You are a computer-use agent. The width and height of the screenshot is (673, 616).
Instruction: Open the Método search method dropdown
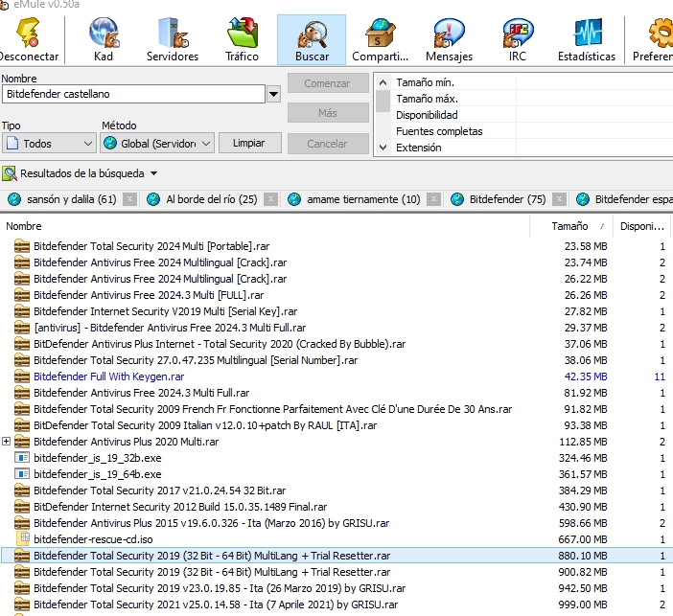click(157, 144)
